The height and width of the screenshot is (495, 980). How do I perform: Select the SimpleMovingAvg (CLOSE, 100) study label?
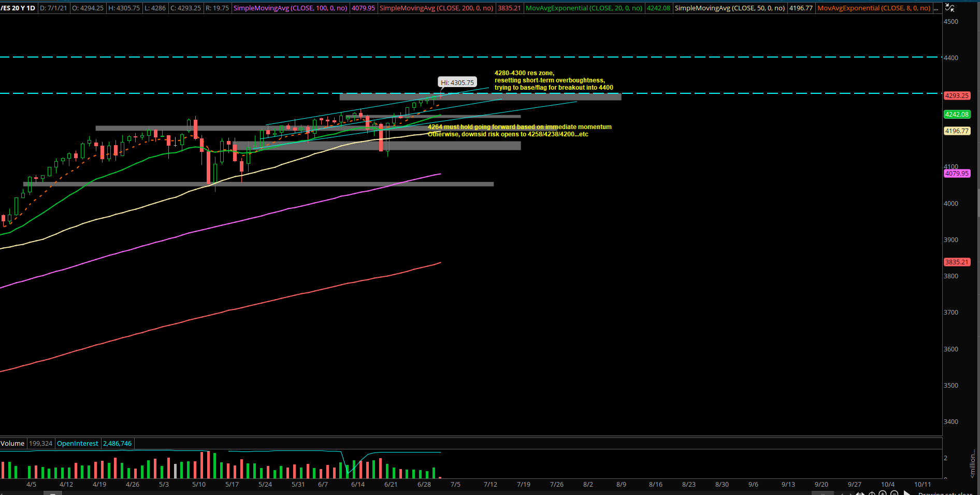pyautogui.click(x=291, y=8)
